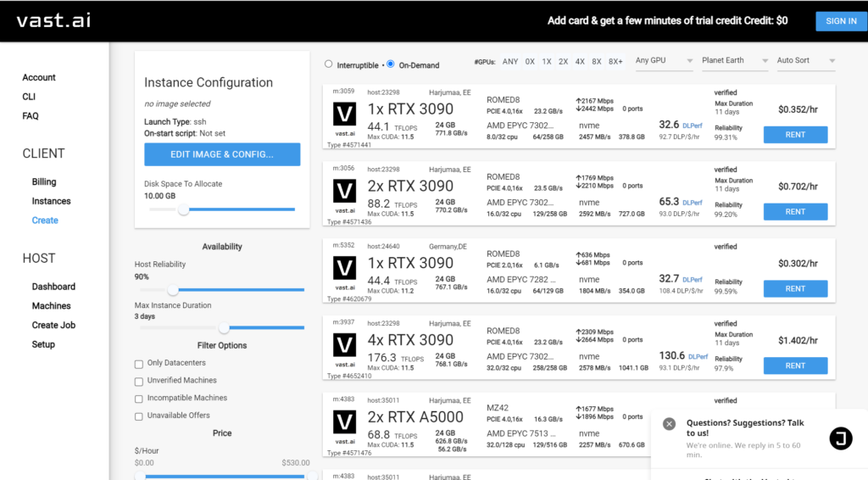This screenshot has width=868, height=480.
Task: Open the Auto Sort dropdown
Action: (x=805, y=60)
